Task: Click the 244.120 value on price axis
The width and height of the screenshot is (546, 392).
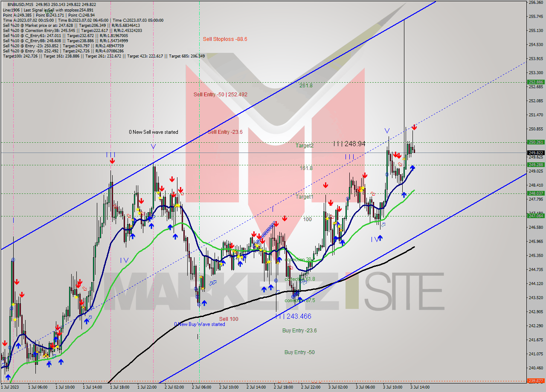Action: tap(536, 284)
